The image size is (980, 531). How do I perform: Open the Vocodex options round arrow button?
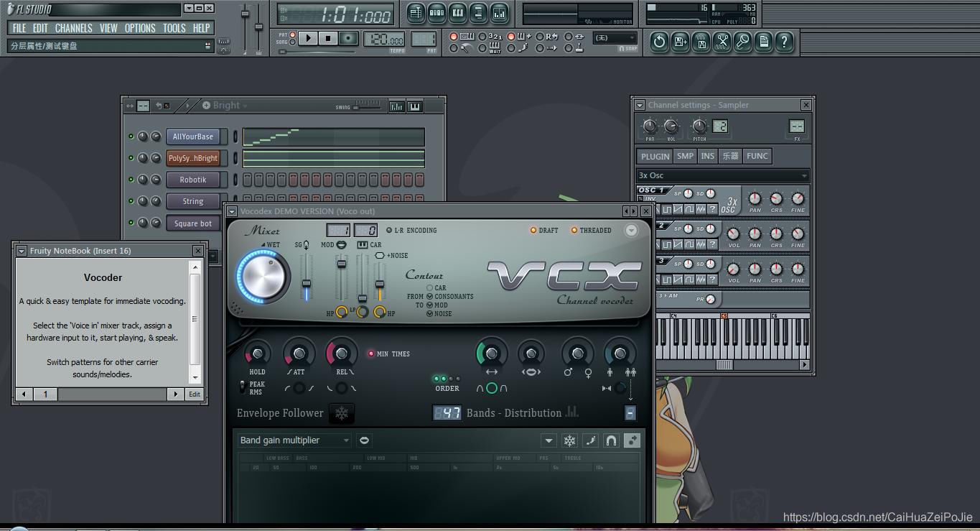click(x=631, y=231)
